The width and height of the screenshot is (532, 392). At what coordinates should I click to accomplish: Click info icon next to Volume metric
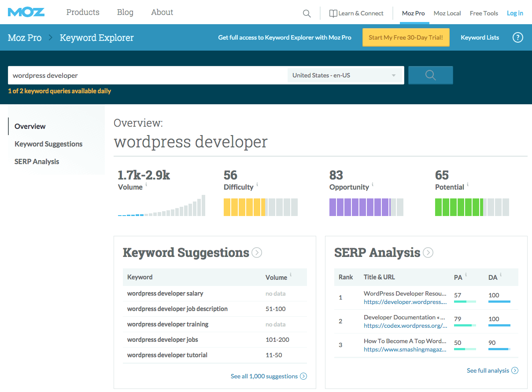(146, 185)
